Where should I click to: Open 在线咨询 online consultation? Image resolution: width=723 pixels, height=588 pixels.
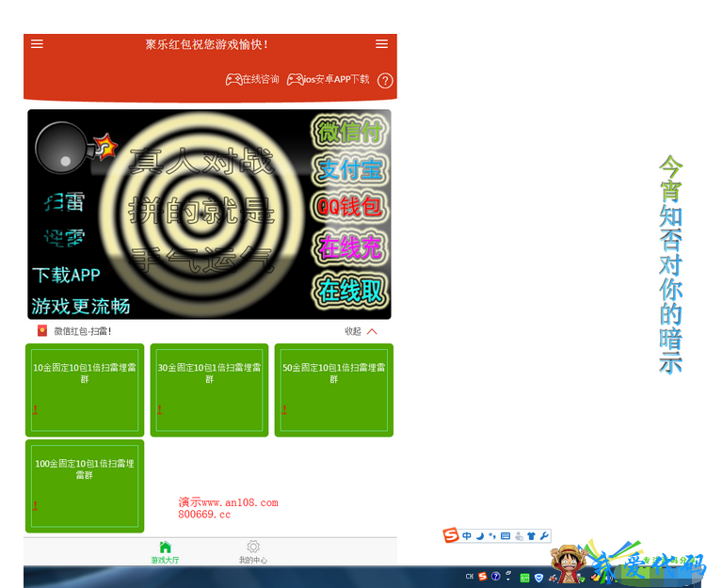261,79
